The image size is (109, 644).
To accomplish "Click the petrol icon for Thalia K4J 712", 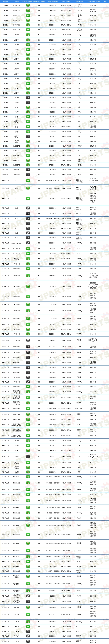I will 28,627.
